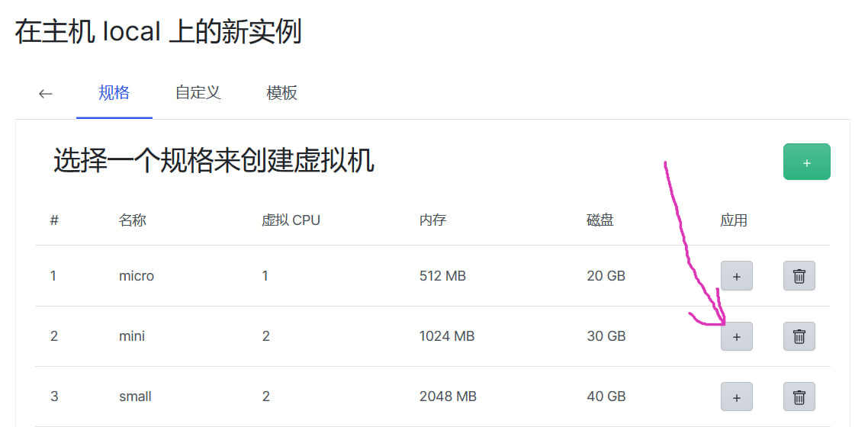Click the 磁盘 column header
868x427 pixels.
point(600,220)
